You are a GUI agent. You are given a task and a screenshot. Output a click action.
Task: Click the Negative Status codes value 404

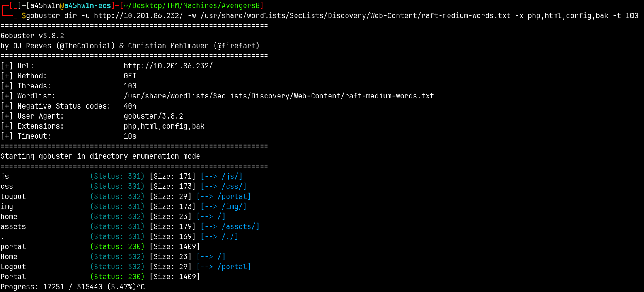point(130,106)
